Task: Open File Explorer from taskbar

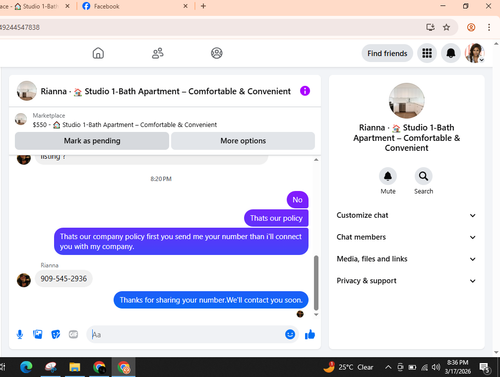Action: pyautogui.click(x=75, y=367)
